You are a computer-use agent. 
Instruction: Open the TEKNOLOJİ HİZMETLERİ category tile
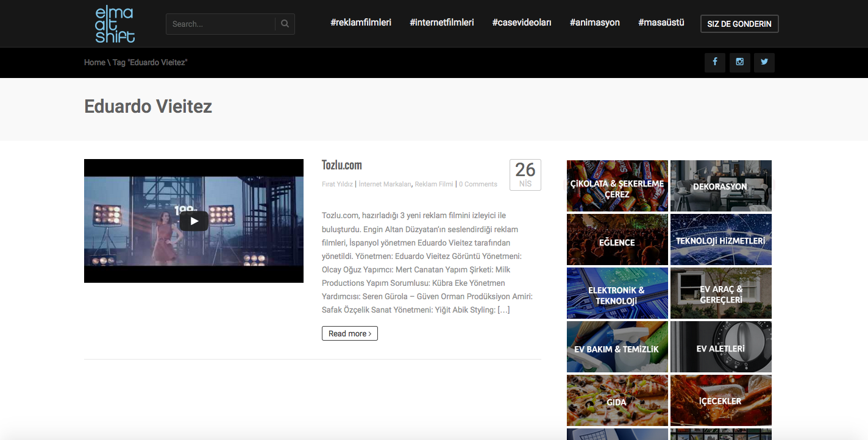tap(721, 240)
